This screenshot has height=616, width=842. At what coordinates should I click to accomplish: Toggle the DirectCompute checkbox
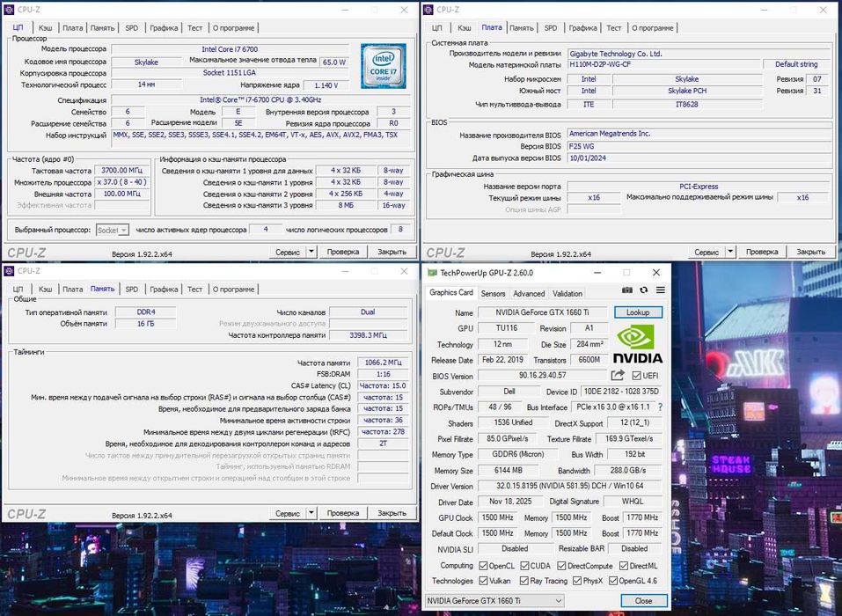pos(561,566)
